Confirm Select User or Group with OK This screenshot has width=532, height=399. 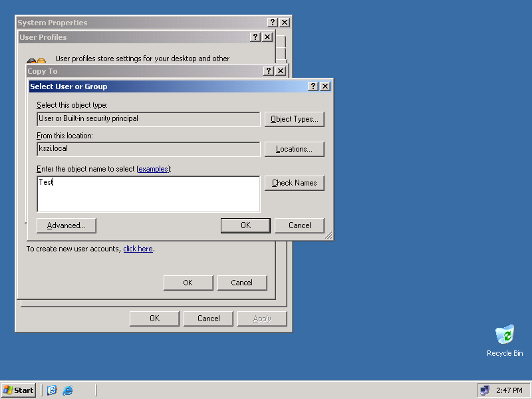coord(245,225)
